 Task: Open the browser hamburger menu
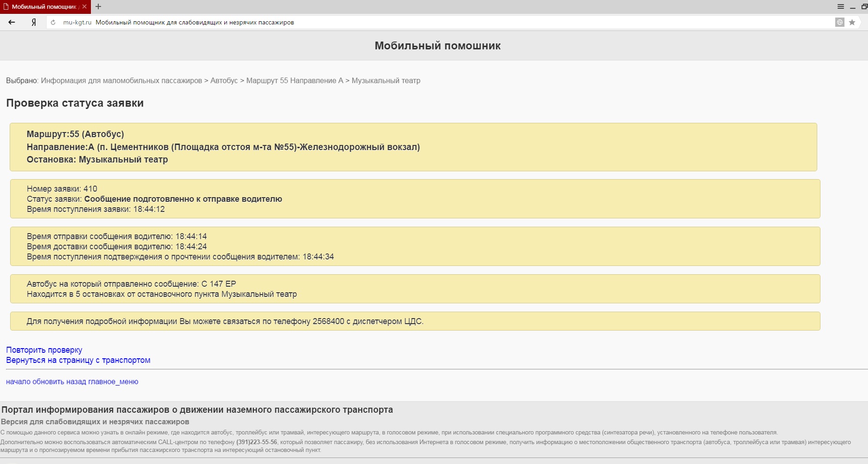pos(840,6)
